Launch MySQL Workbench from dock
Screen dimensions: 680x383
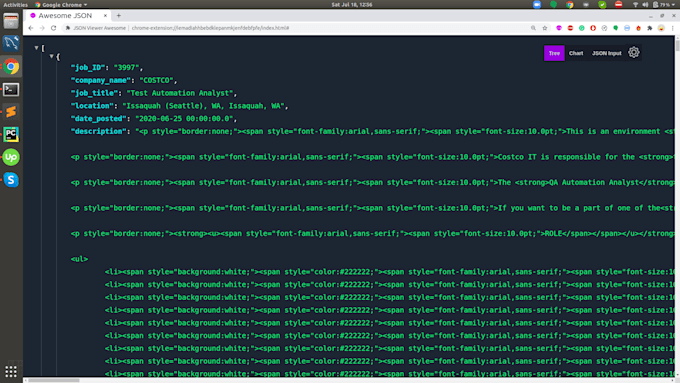(x=11, y=43)
